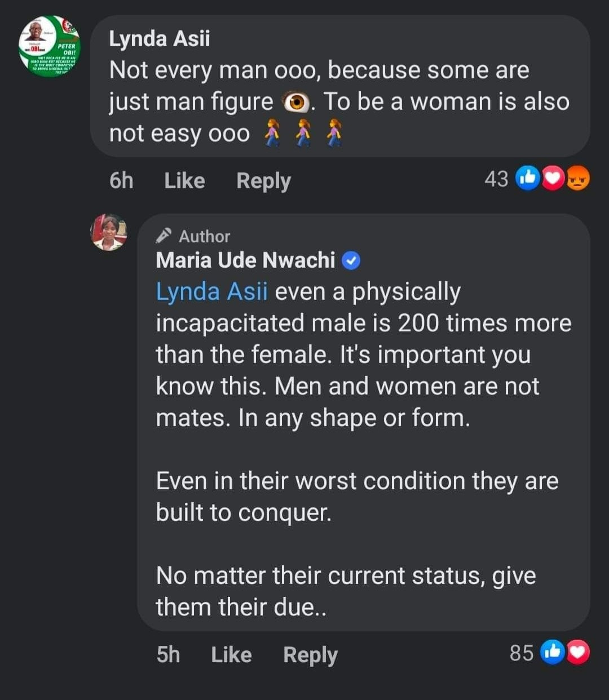Open the Lynda Asii mention in reply

[x=211, y=292]
